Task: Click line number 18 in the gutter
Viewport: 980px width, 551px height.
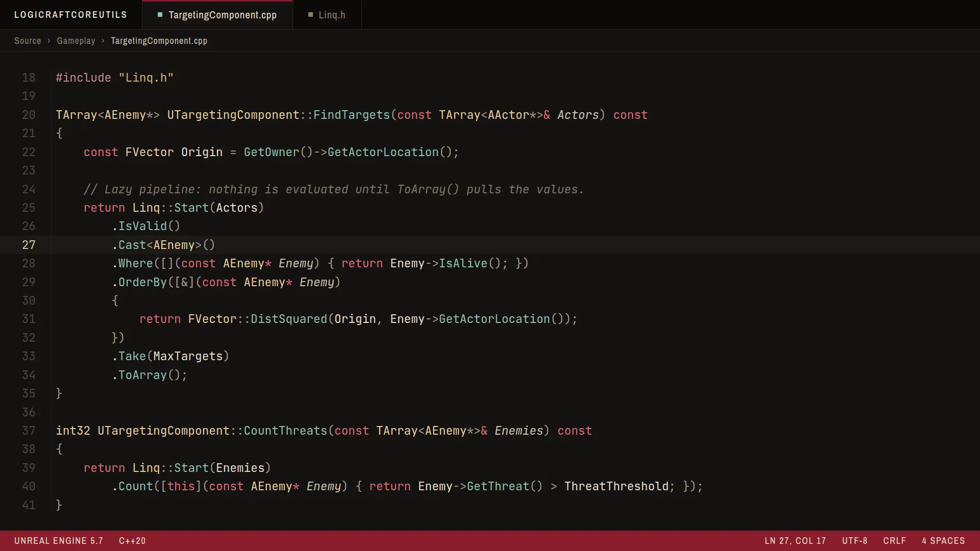Action: pyautogui.click(x=29, y=78)
